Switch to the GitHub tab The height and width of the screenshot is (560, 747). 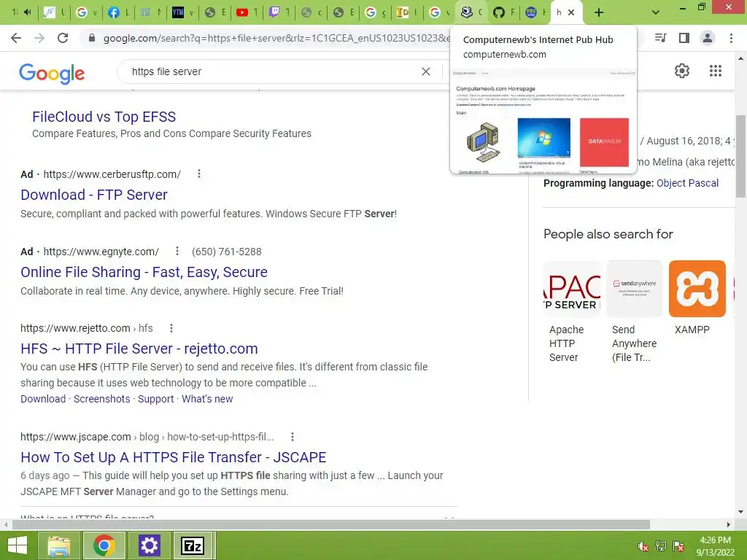503,13
